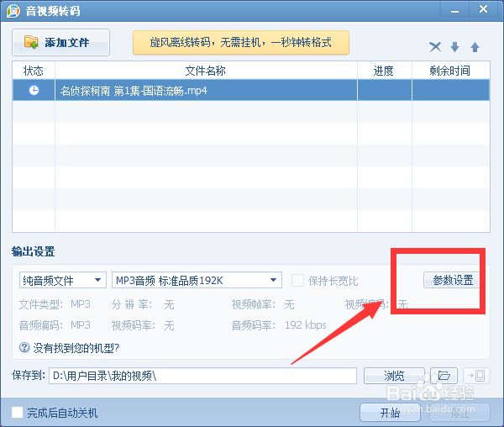Screen dimensions: 504x427
Task: Open output folder with folder icon button
Action: (x=444, y=376)
